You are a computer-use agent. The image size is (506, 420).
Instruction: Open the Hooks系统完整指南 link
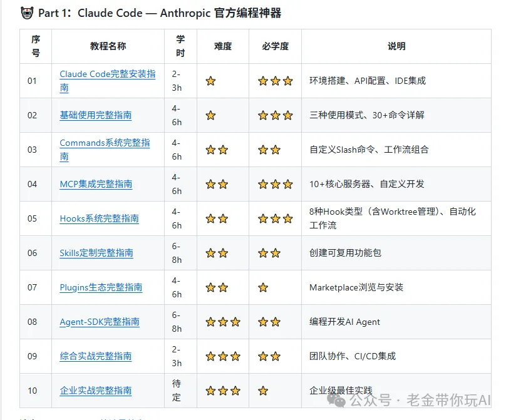(x=99, y=218)
